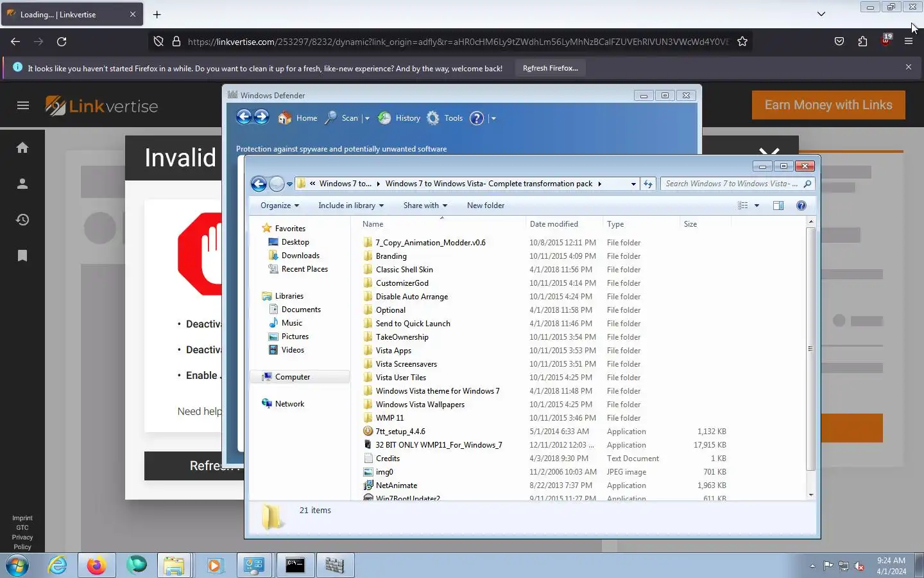
Task: Open the Explorer address bar history dropdown
Action: 633,184
